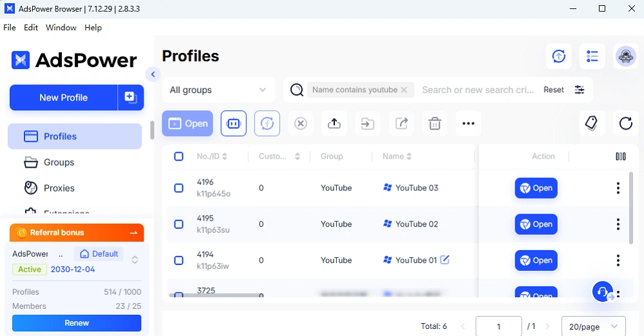Click the circled X toolbar icon
The width and height of the screenshot is (644, 336).
click(x=301, y=123)
